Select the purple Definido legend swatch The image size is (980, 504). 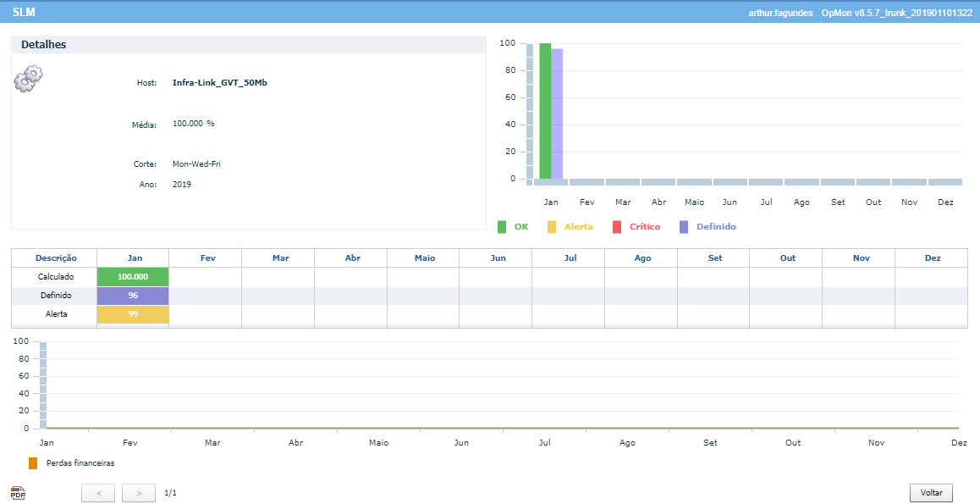click(684, 226)
